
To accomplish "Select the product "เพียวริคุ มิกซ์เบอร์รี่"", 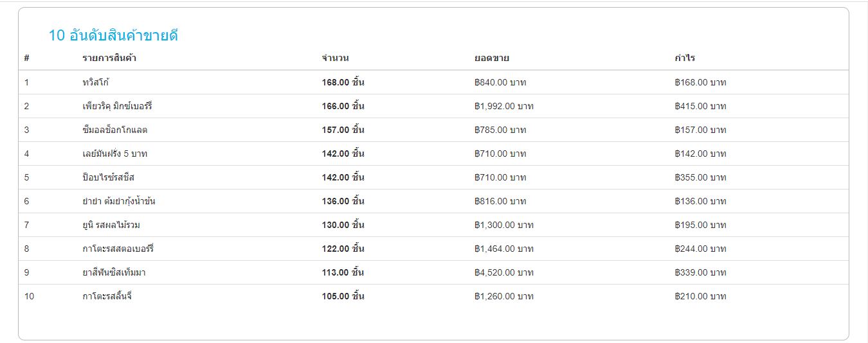I will pos(117,106).
